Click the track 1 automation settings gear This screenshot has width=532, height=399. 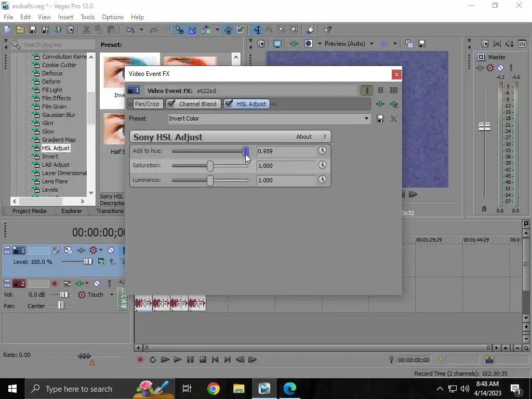pos(93,250)
